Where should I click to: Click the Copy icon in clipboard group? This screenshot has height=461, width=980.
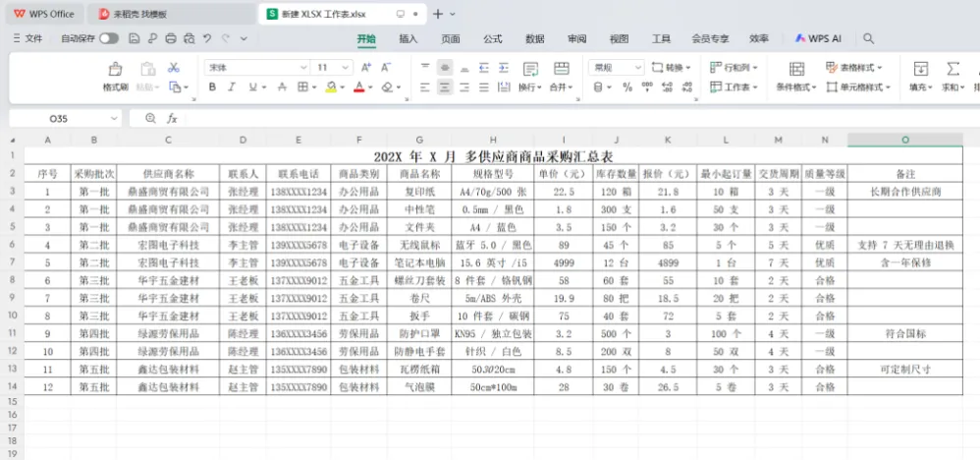pyautogui.click(x=176, y=87)
